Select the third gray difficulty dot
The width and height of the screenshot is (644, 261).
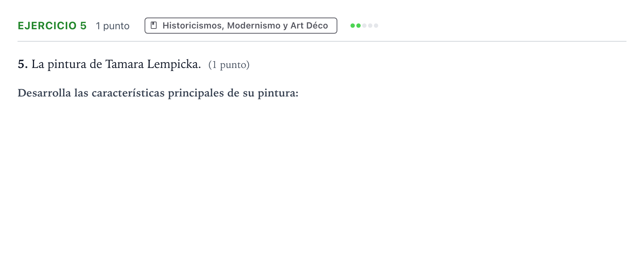(x=364, y=26)
